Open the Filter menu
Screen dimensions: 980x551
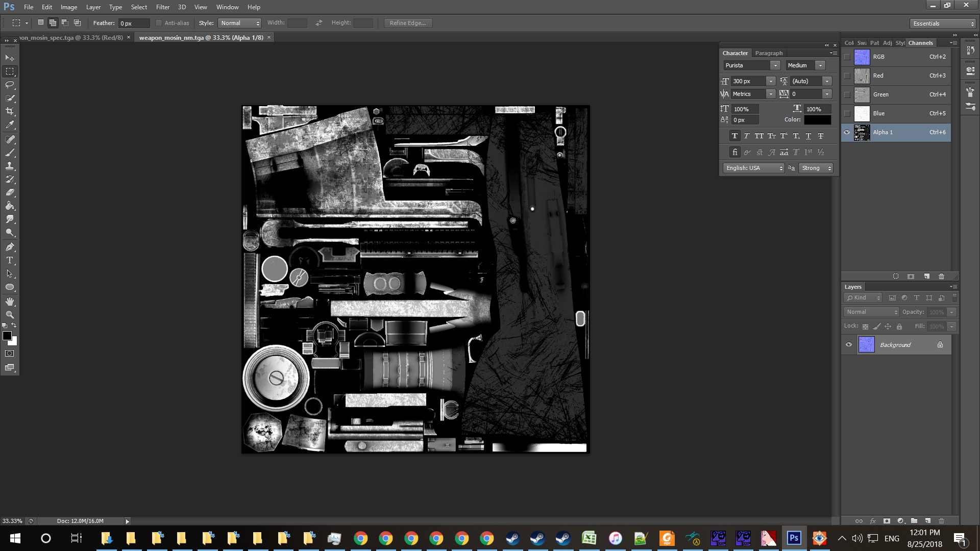pyautogui.click(x=162, y=7)
